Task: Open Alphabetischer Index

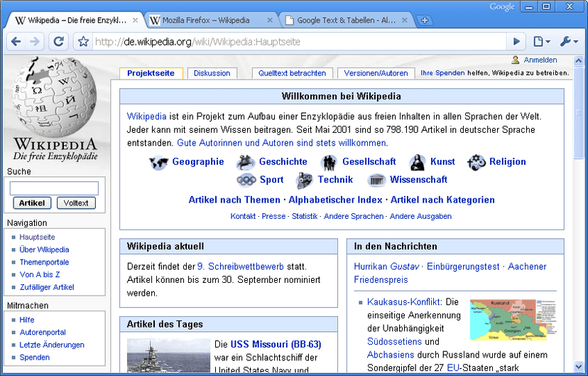Action: click(x=335, y=200)
